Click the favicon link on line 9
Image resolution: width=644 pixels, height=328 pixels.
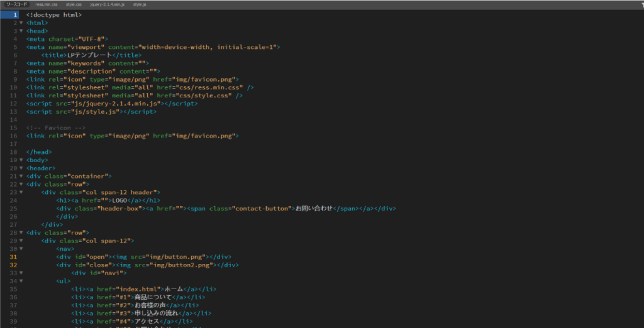coord(132,79)
